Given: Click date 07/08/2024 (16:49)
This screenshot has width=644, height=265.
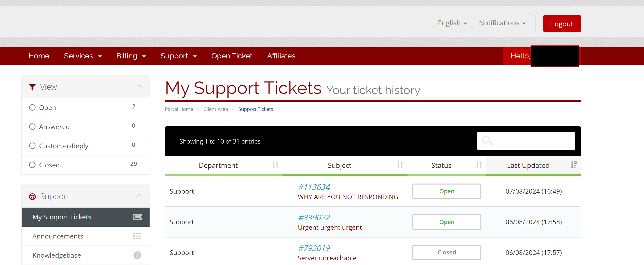Looking at the screenshot, I should click(x=533, y=191).
